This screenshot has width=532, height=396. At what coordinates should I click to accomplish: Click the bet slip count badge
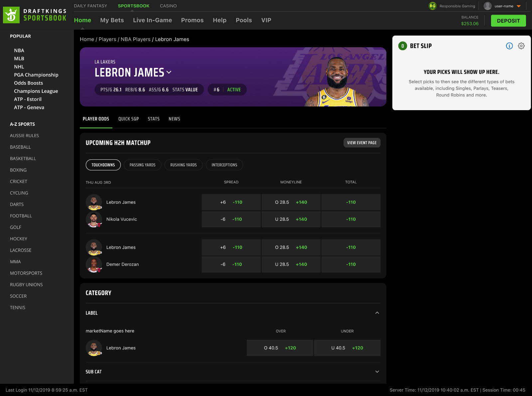402,46
